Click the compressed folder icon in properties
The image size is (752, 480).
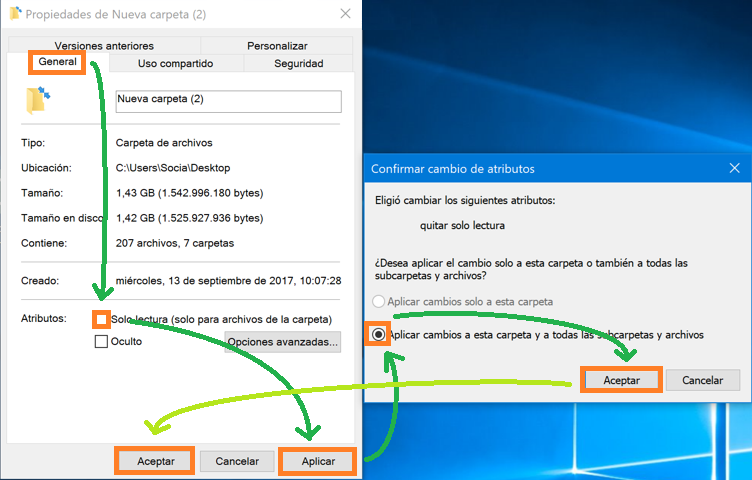pos(38,100)
